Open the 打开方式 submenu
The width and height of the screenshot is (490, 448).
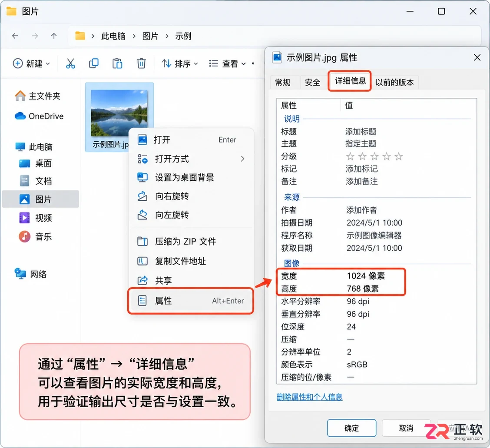(191, 159)
